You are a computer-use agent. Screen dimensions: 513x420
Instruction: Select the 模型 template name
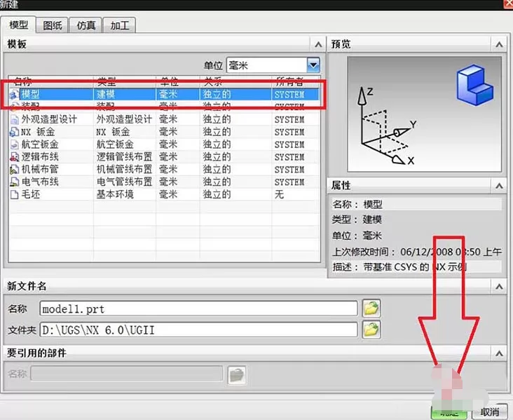[30, 95]
